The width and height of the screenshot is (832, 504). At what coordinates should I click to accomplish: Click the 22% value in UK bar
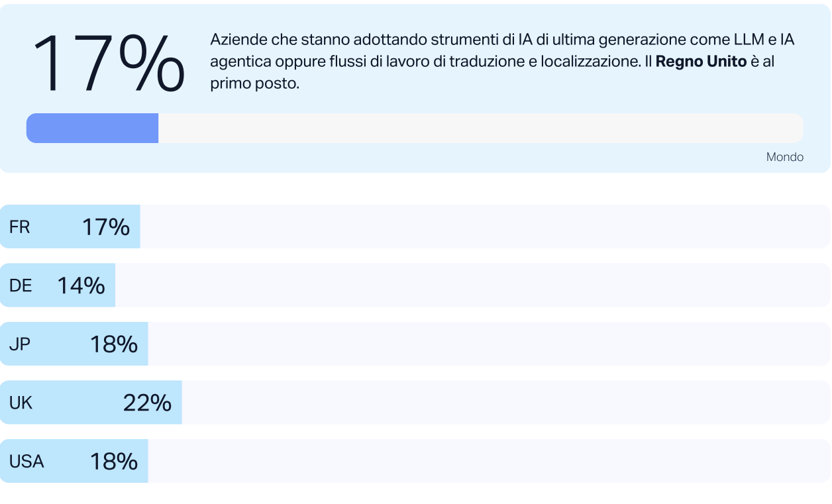(147, 403)
